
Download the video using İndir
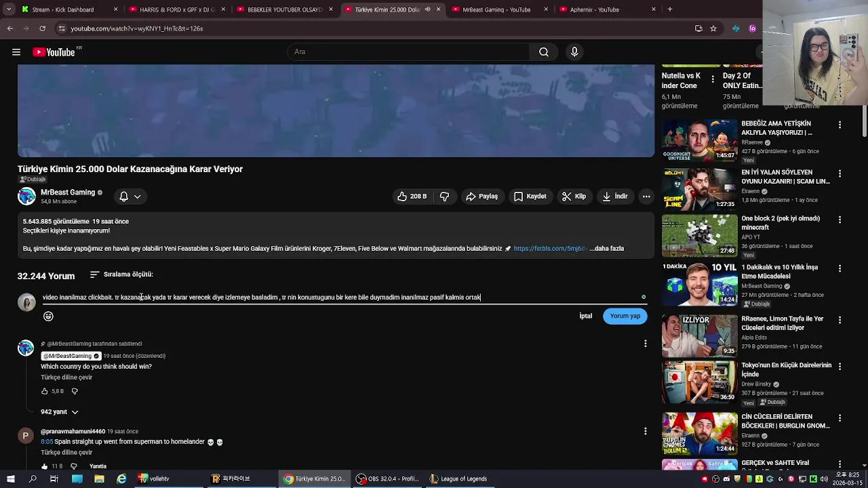614,197
